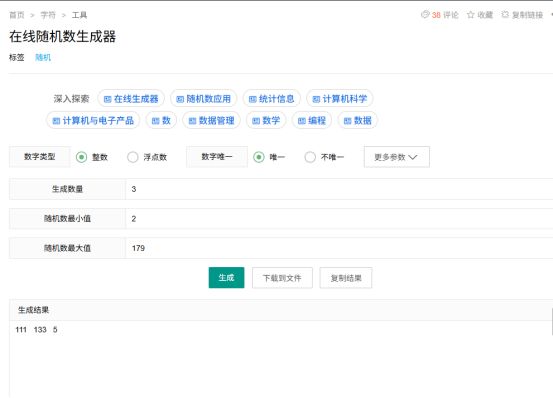Screen dimensions: 553x398
Task: Open the 字符 breadcrumb link
Action: click(x=48, y=15)
